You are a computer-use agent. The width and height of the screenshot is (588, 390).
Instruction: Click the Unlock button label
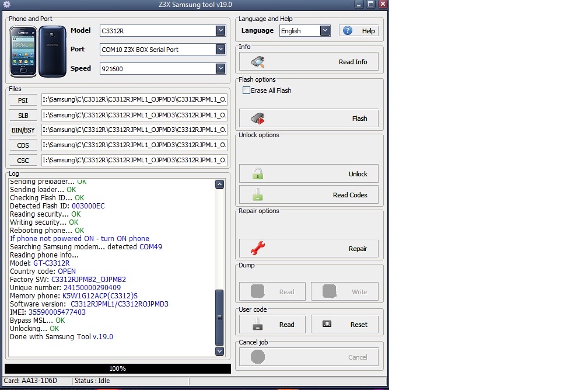358,174
